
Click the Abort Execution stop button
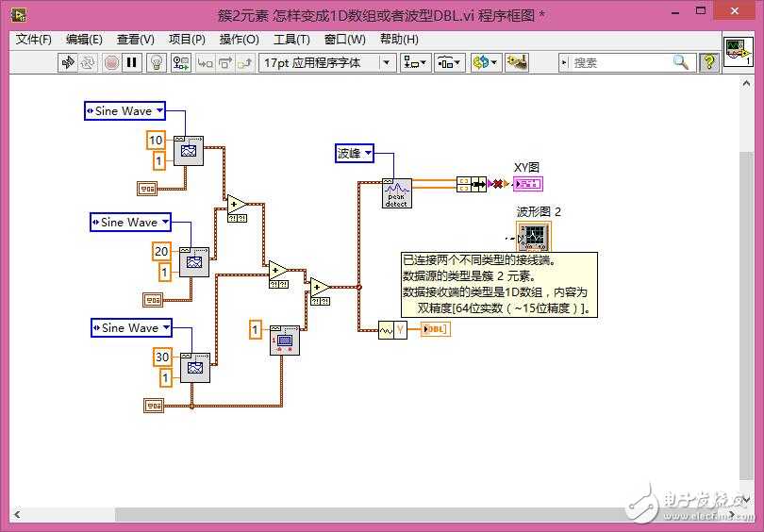coord(112,63)
